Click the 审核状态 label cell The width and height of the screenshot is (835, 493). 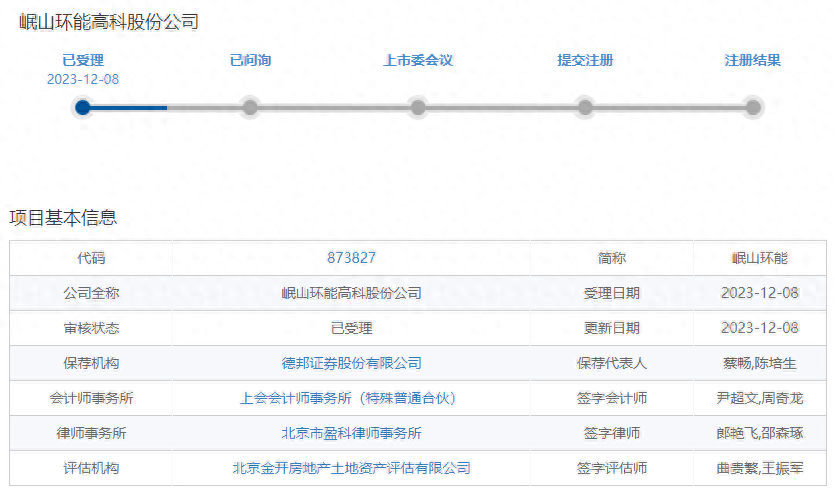(x=91, y=328)
